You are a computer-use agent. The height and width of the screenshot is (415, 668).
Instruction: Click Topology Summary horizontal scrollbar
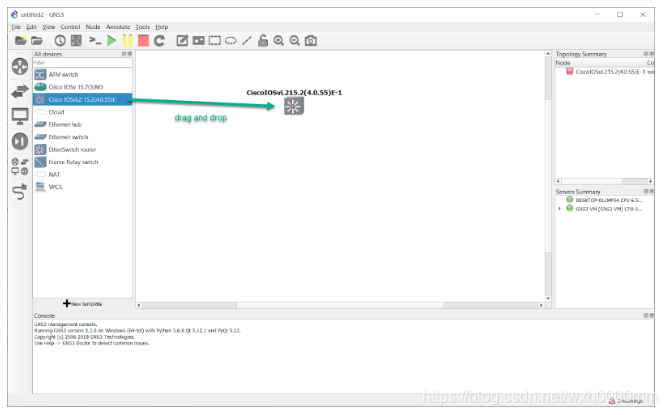coord(604,181)
